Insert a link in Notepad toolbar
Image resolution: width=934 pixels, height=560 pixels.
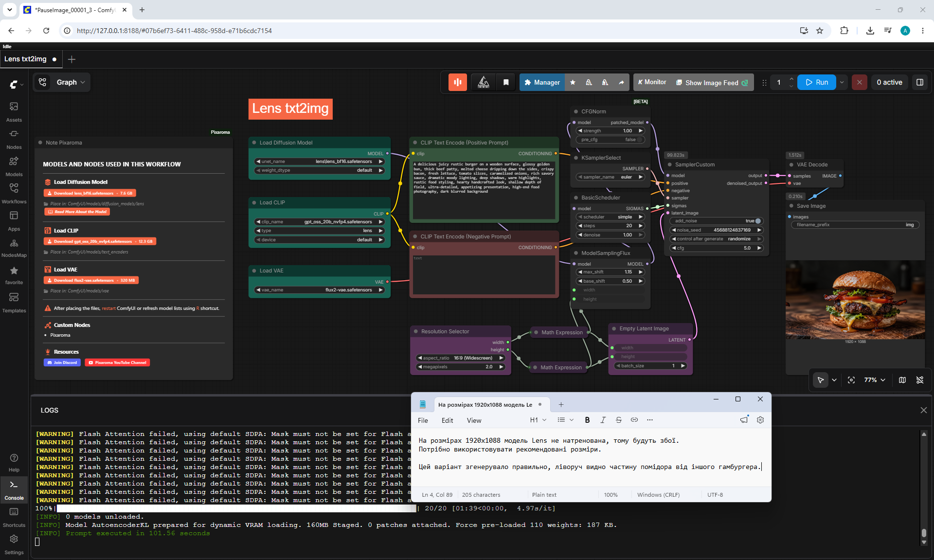(634, 420)
